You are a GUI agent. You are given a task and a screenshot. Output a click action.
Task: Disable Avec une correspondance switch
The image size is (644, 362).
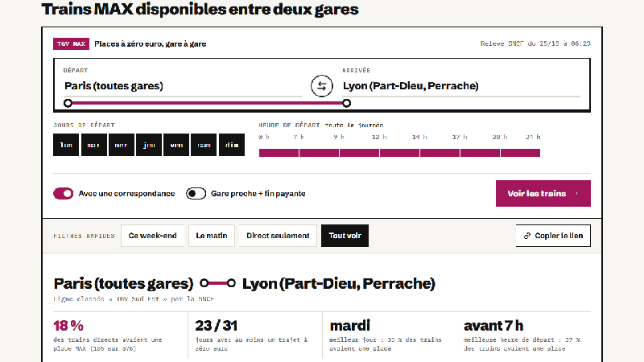coord(64,193)
